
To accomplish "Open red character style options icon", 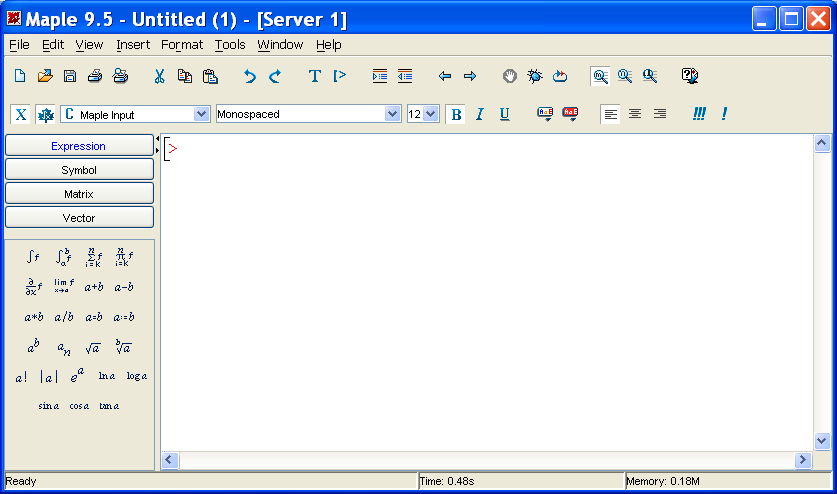I will [x=570, y=113].
